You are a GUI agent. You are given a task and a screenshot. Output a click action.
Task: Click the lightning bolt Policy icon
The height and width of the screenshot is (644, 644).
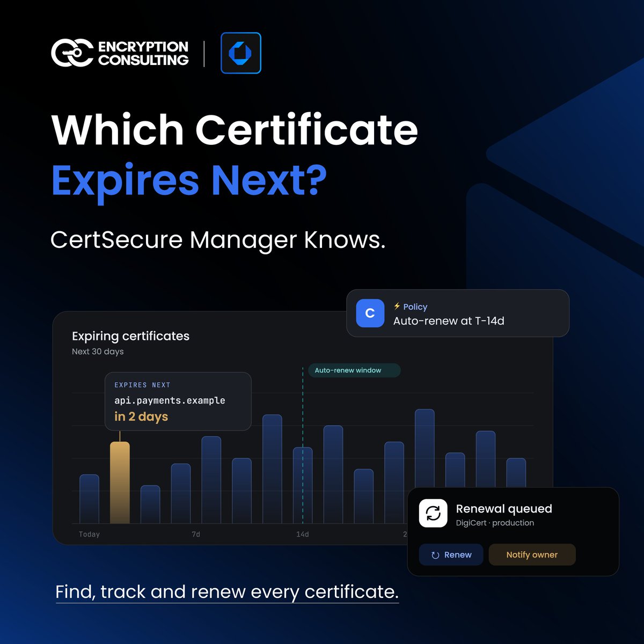[x=397, y=306]
